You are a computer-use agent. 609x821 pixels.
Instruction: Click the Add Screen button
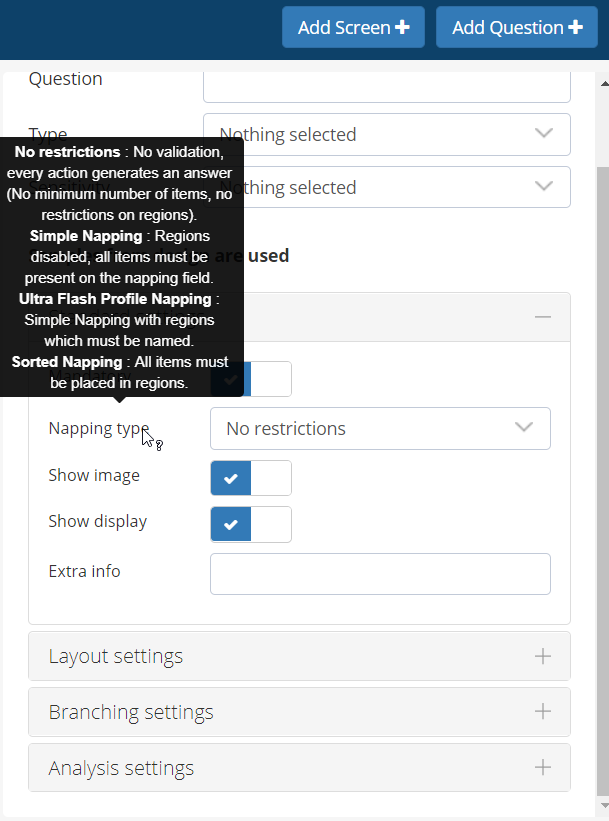(353, 27)
